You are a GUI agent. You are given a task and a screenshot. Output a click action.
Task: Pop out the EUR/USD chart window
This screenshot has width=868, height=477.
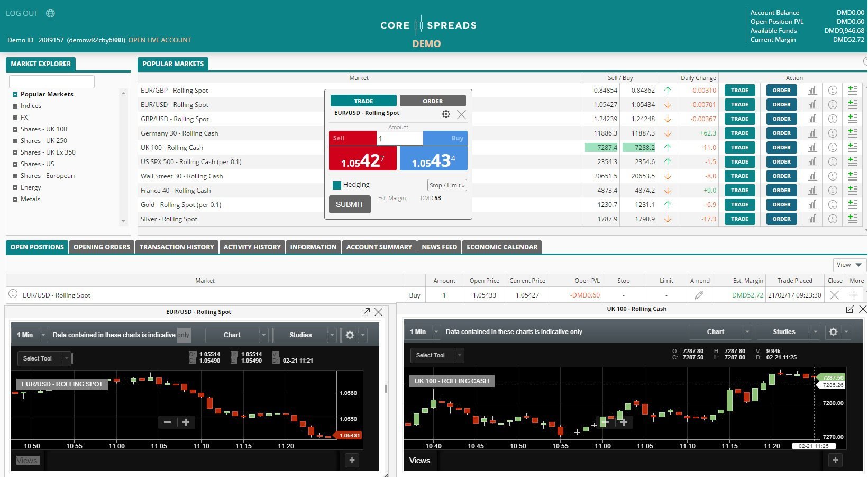(366, 312)
